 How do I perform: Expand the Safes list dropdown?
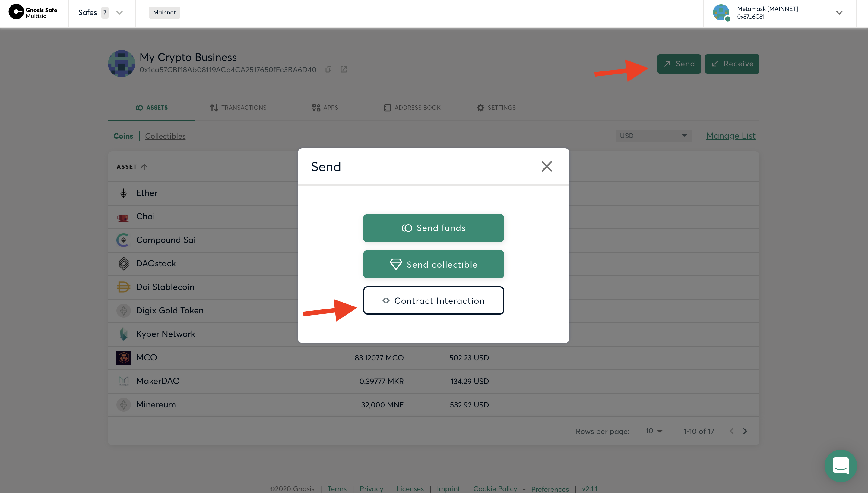(119, 13)
